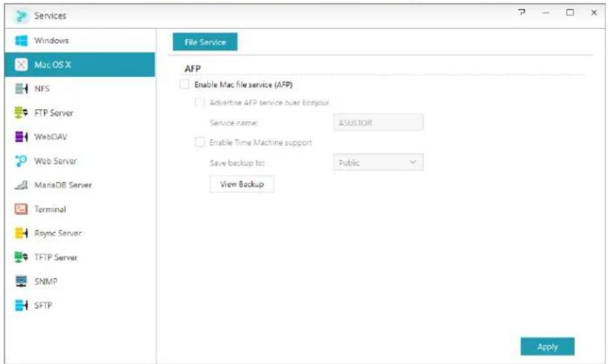Screen dimensions: 608x364
Task: Click the Rsync Server icon
Action: 21,233
